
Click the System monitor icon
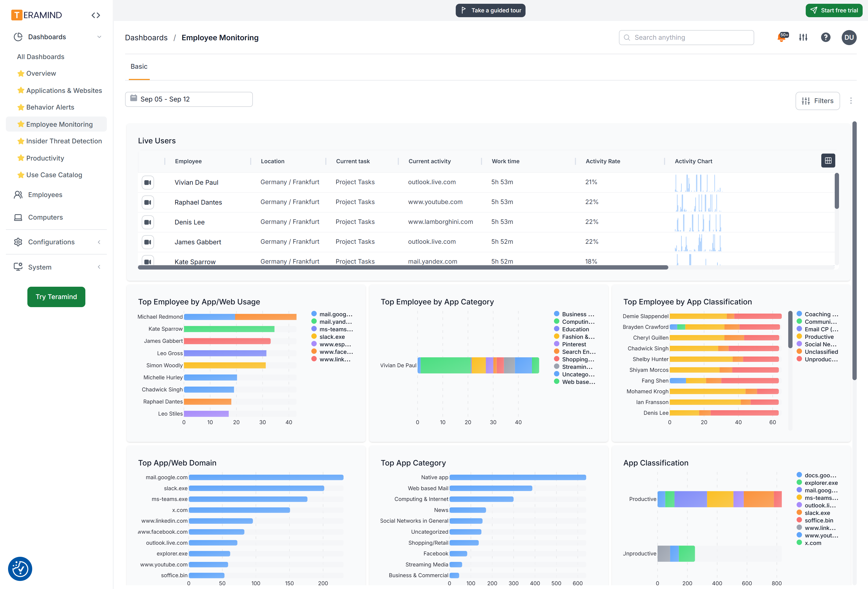pyautogui.click(x=18, y=267)
